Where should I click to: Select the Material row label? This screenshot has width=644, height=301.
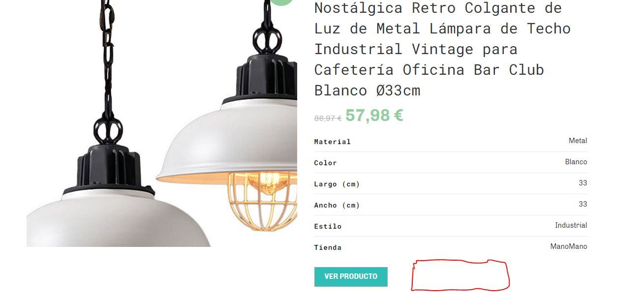click(333, 142)
